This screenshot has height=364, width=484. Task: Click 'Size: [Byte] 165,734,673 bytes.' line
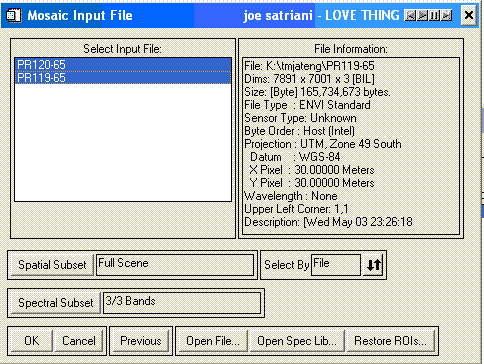(317, 92)
